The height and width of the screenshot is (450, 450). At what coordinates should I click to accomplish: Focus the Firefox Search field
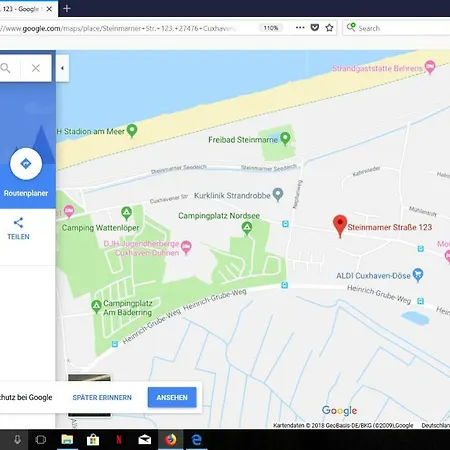(398, 28)
